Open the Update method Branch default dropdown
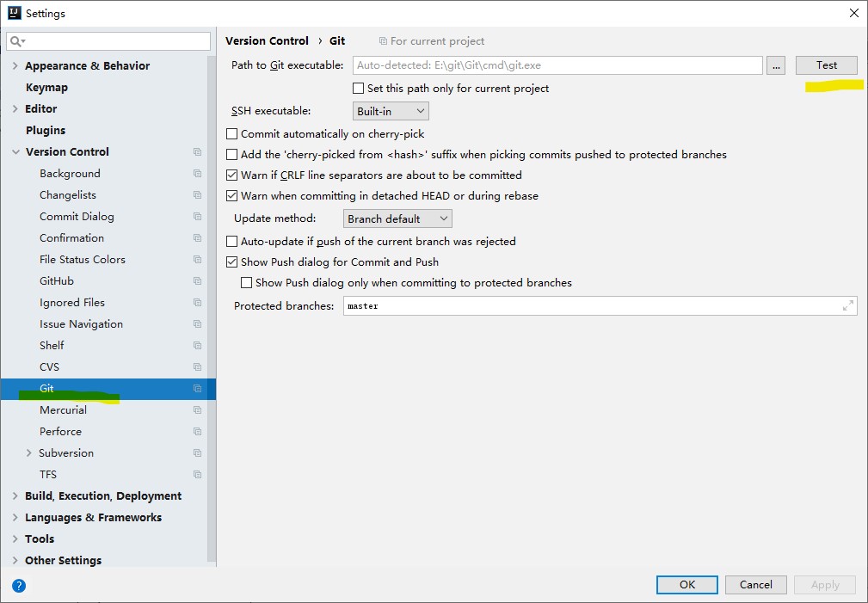Viewport: 868px width, 603px height. (x=397, y=218)
